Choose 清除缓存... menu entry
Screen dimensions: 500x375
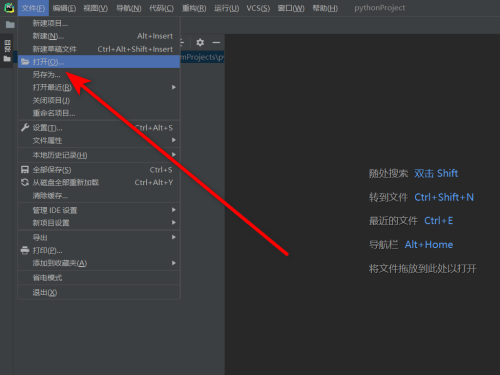[x=99, y=195]
